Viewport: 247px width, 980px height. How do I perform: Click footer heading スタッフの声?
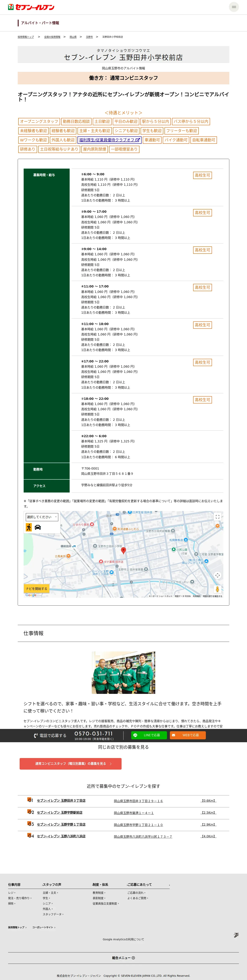52,884
